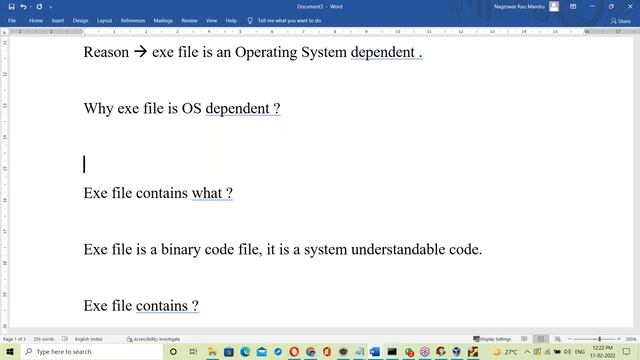Switch to the Home ribbon tab
The image size is (640, 360).
click(36, 20)
